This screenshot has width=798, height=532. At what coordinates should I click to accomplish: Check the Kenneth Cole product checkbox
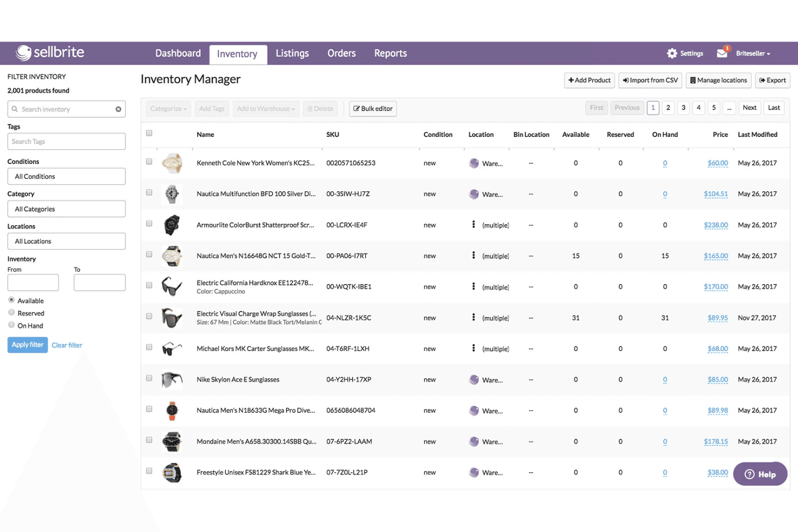(149, 162)
